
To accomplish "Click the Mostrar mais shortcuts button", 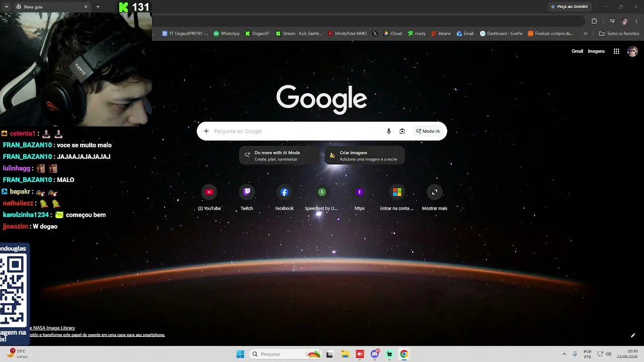I will 435,198.
